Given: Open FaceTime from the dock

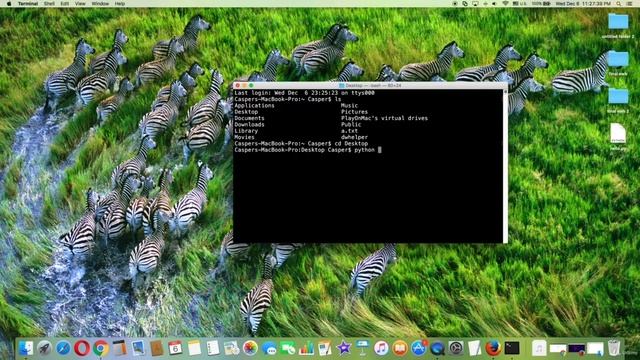Looking at the screenshot, I should (x=288, y=348).
